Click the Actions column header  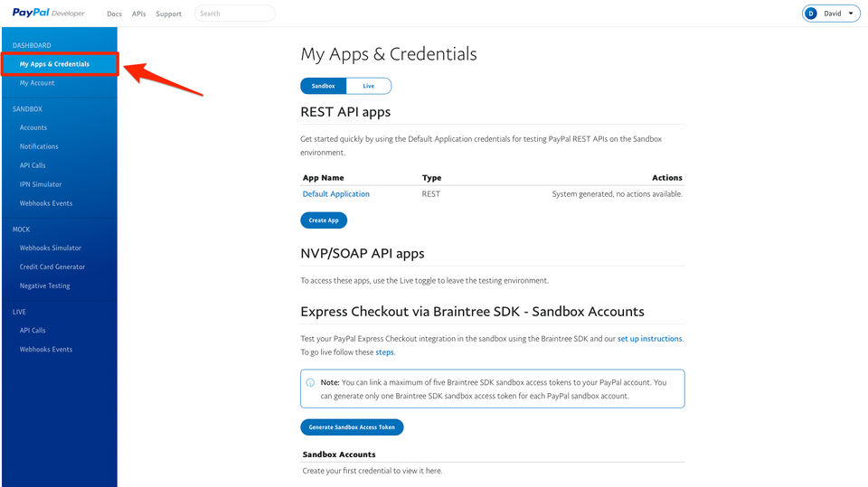667,178
